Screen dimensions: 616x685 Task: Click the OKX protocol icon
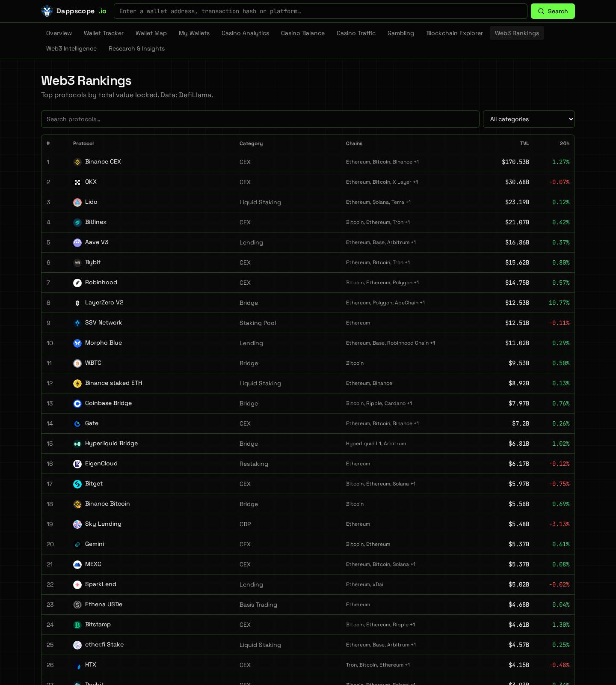[x=77, y=182]
